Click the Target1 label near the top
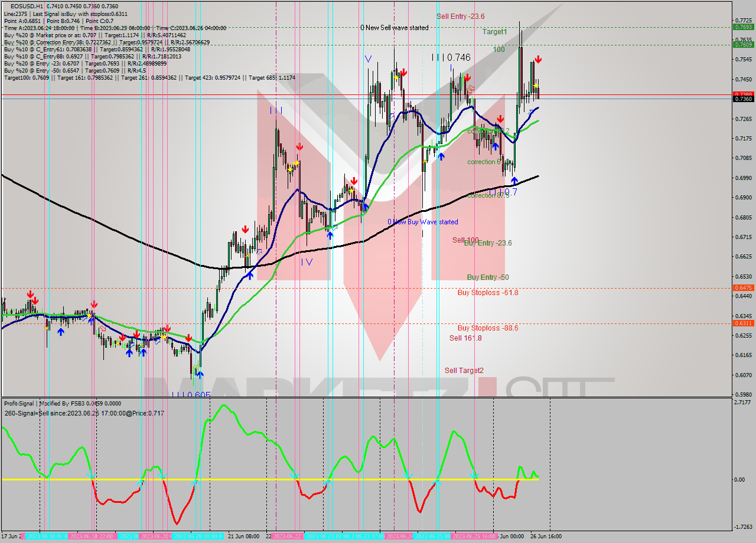The height and width of the screenshot is (543, 756). pyautogui.click(x=494, y=32)
